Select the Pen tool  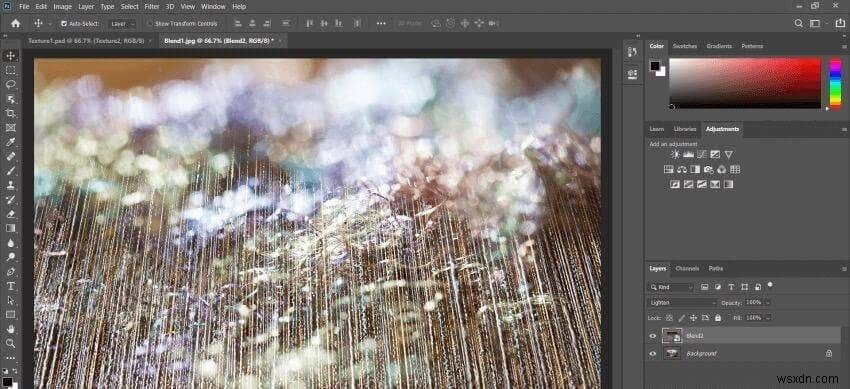(10, 271)
